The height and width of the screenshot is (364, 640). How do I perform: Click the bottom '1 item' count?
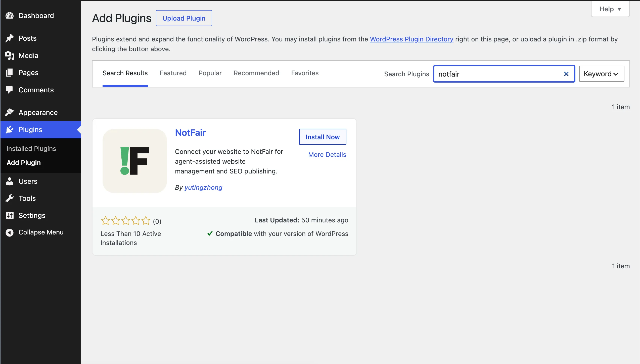pyautogui.click(x=621, y=266)
